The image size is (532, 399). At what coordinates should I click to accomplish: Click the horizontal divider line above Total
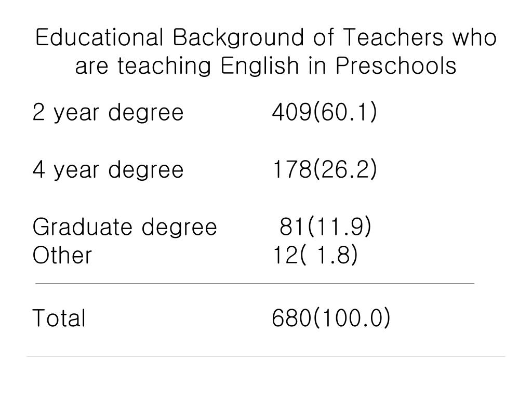(x=255, y=283)
